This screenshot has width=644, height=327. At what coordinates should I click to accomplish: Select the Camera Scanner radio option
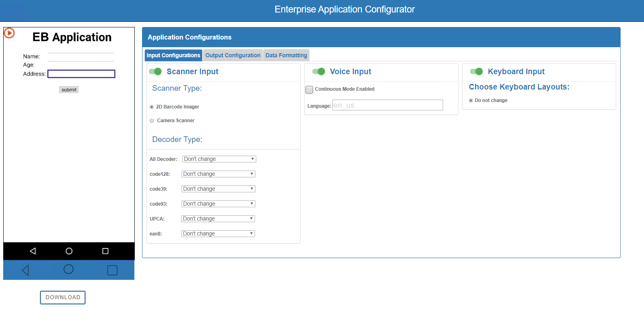coord(152,121)
